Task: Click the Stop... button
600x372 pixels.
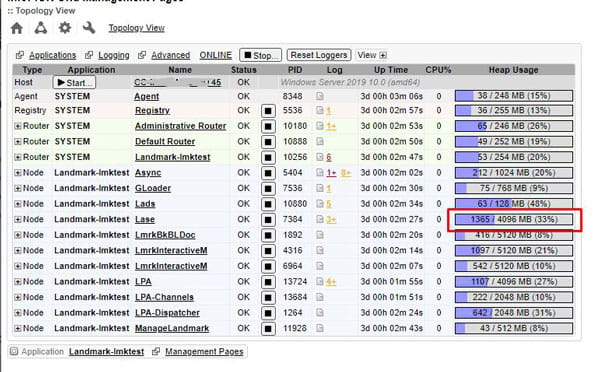Action: [261, 55]
